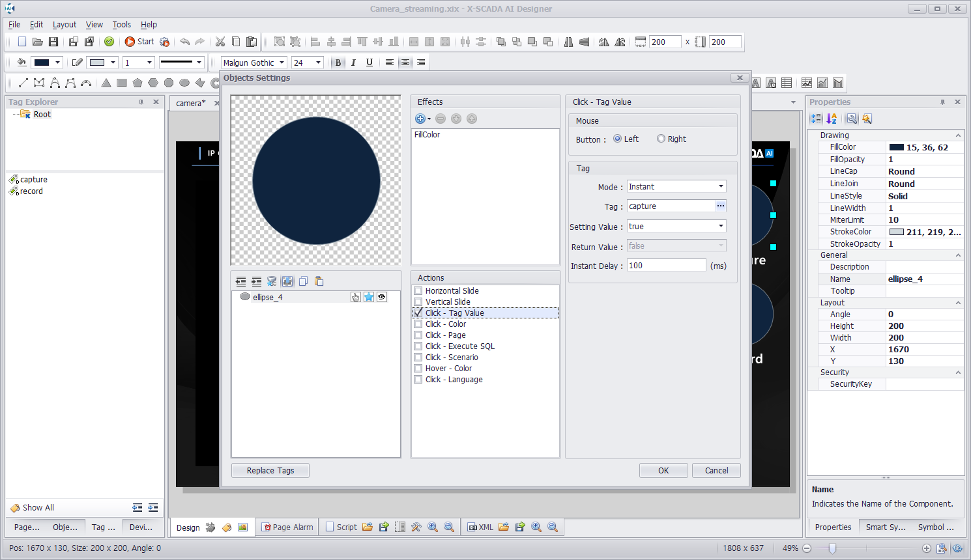Click the Start run button in toolbar

[139, 42]
